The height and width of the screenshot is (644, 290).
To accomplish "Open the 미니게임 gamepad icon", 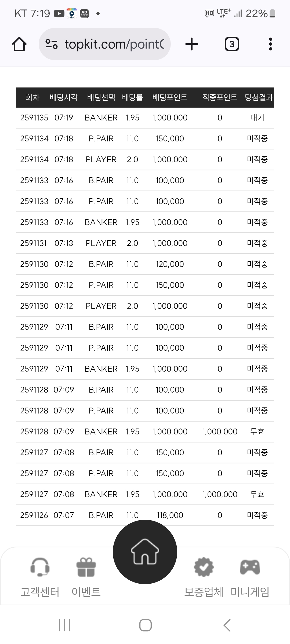I will pyautogui.click(x=250, y=567).
